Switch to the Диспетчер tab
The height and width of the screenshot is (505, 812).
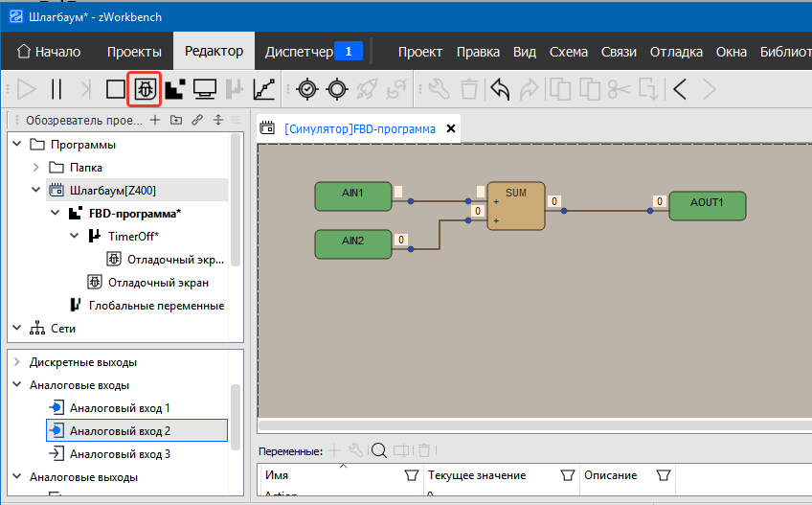tap(310, 52)
